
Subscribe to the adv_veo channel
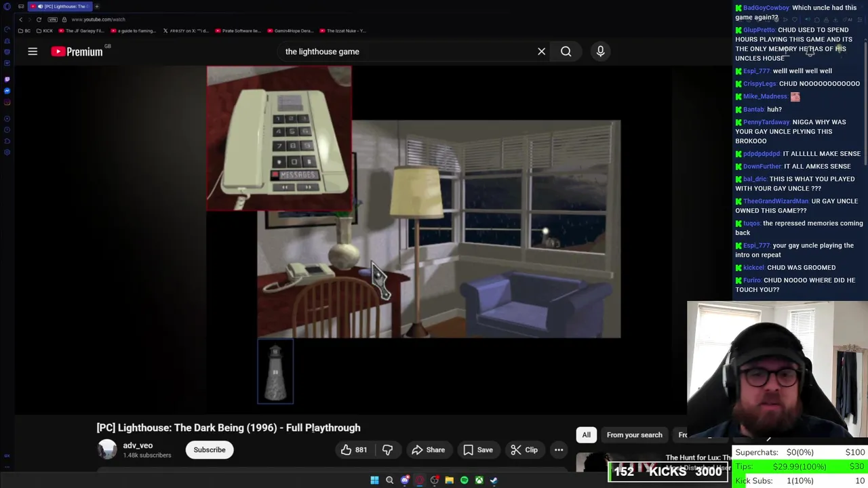pyautogui.click(x=210, y=450)
